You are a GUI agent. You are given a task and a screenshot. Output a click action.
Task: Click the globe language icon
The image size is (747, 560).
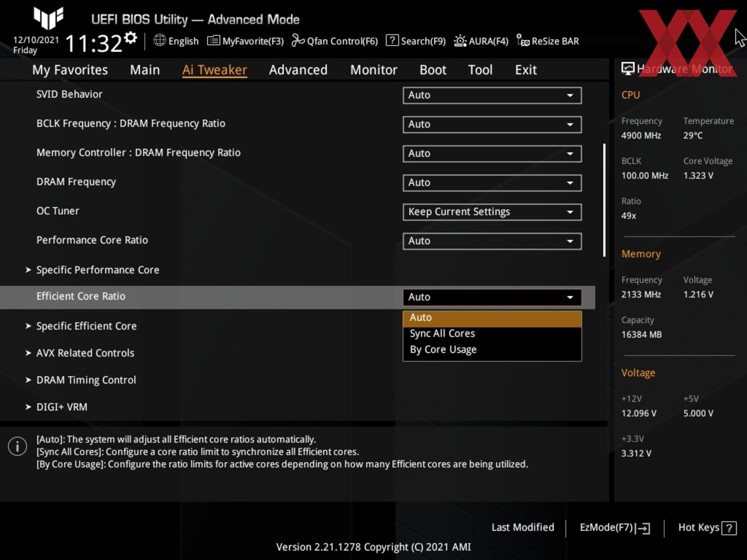(159, 40)
